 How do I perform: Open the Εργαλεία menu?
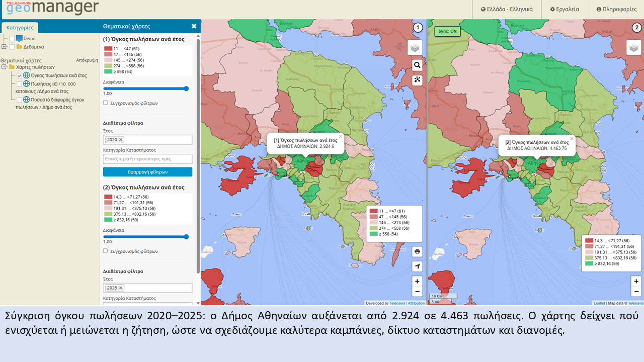tap(565, 10)
